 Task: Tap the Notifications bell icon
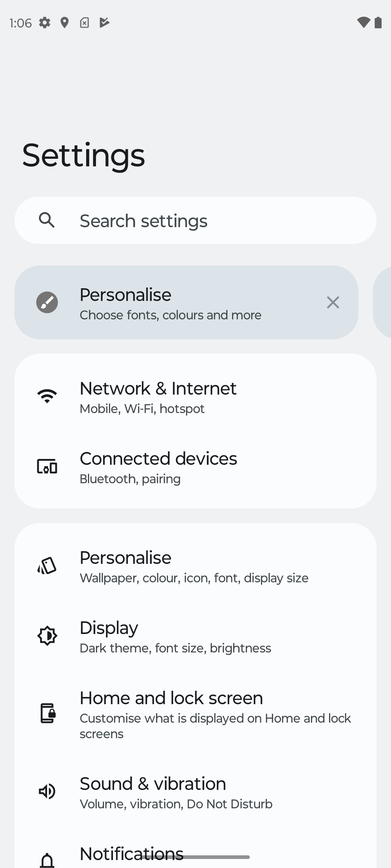tap(47, 860)
